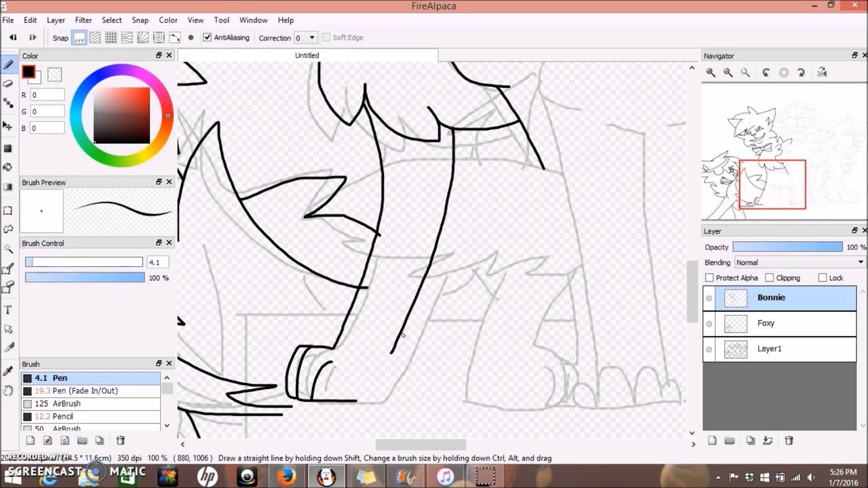
Task: Select the Dot tool
Action: pos(8,104)
